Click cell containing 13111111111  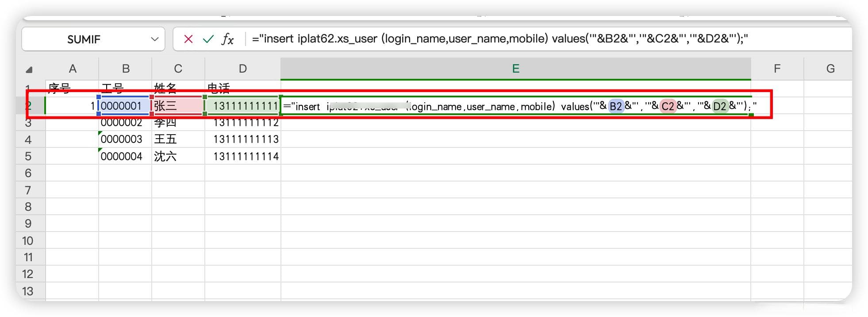tap(243, 106)
